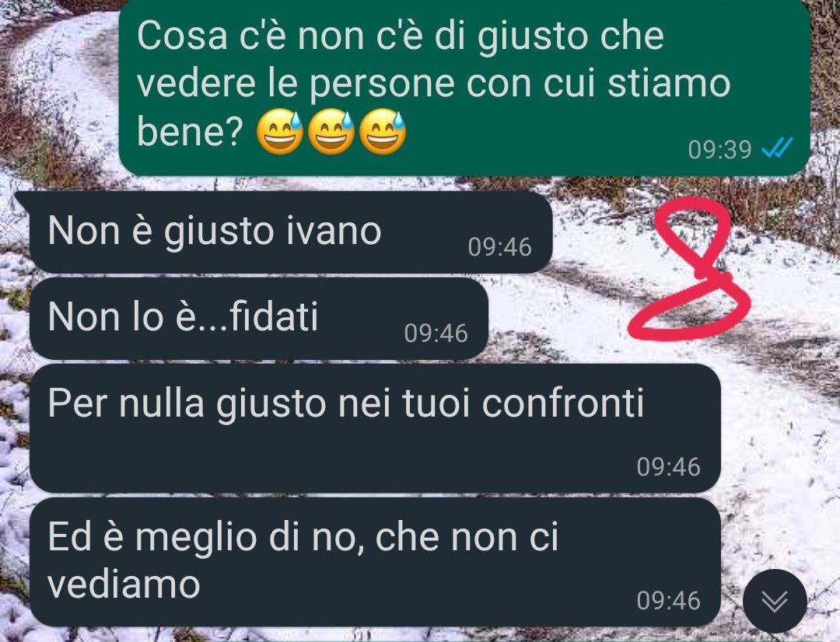The height and width of the screenshot is (642, 840).
Task: Tap 09:46 timestamp on 'Per nulla giusto' message
Action: (x=669, y=467)
